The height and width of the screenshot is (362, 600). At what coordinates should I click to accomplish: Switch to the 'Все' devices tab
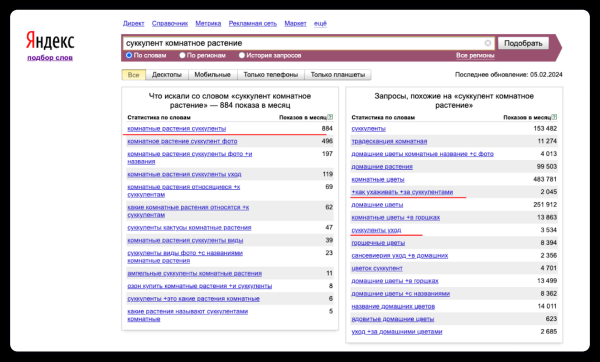coord(134,75)
